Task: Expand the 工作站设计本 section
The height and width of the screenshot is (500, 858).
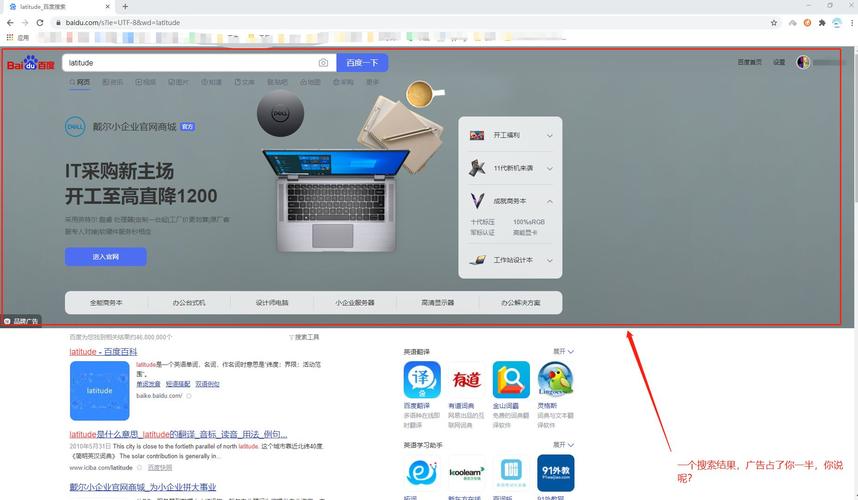Action: (x=549, y=260)
